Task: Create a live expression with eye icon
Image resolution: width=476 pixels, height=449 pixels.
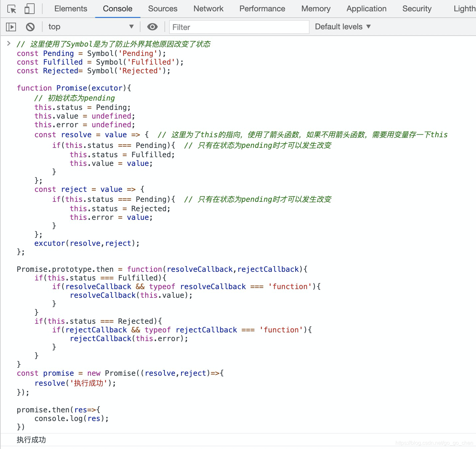Action: (152, 27)
